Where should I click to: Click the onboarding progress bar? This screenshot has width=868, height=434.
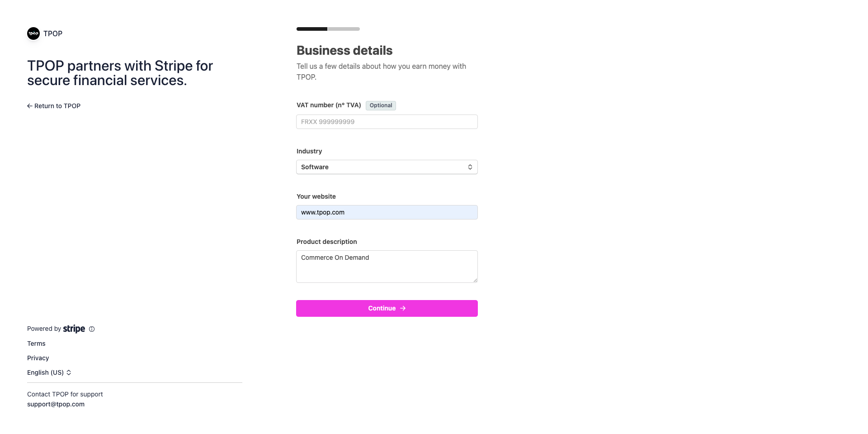[x=328, y=29]
